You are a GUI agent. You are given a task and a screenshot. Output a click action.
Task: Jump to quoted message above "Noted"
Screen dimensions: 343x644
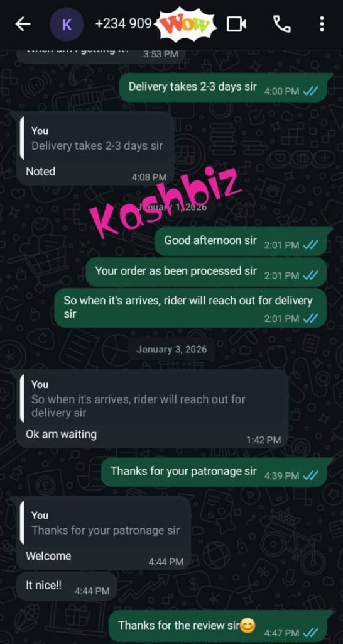point(95,138)
